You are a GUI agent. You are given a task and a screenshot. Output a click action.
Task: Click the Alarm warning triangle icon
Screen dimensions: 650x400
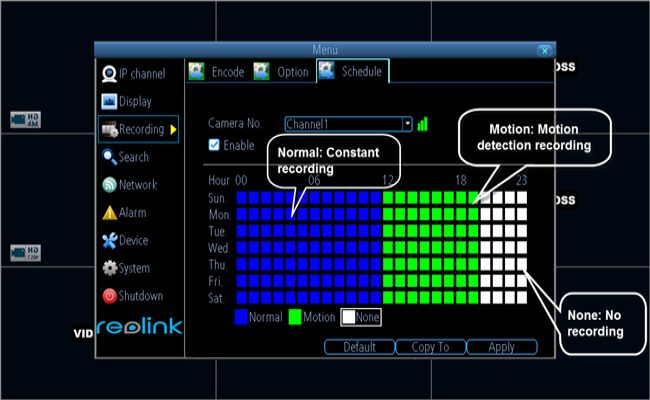[109, 213]
